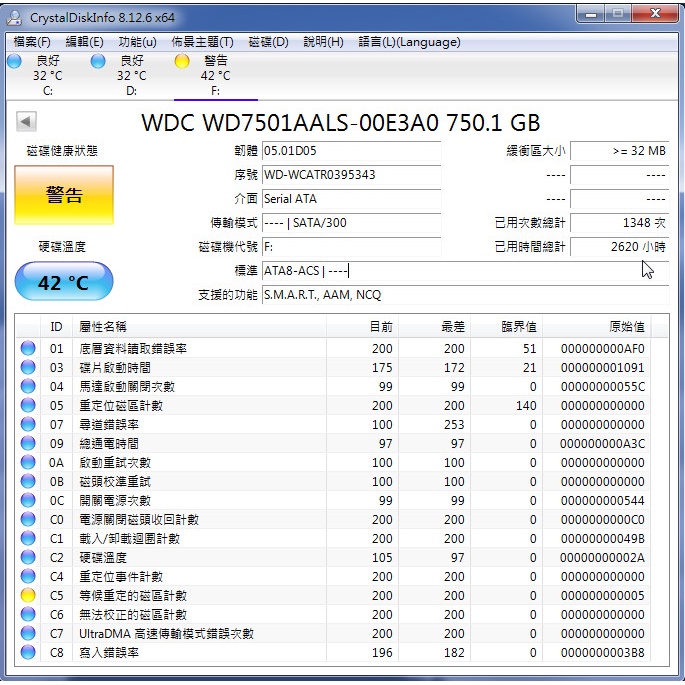Click the firmware field showing 05.01D05
The width and height of the screenshot is (685, 685).
click(x=350, y=152)
